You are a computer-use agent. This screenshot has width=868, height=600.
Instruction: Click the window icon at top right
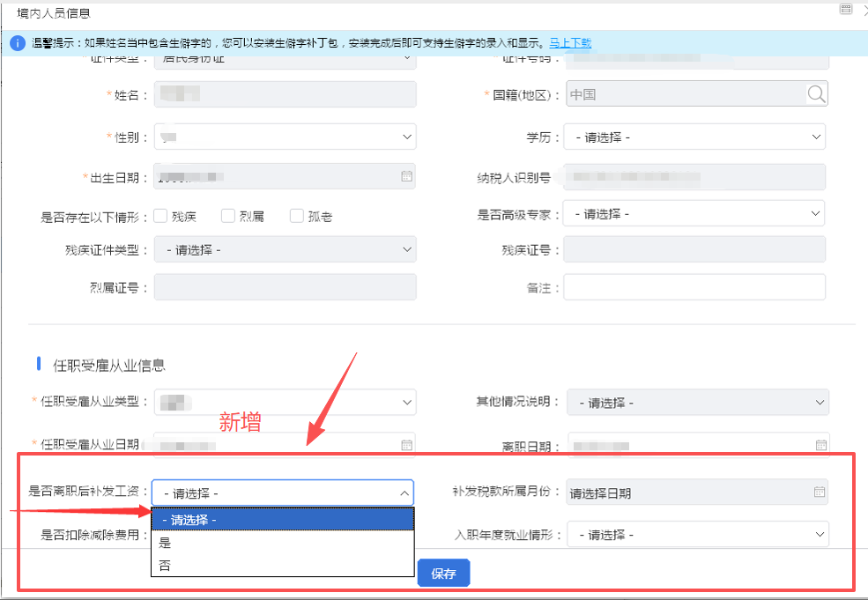845,9
